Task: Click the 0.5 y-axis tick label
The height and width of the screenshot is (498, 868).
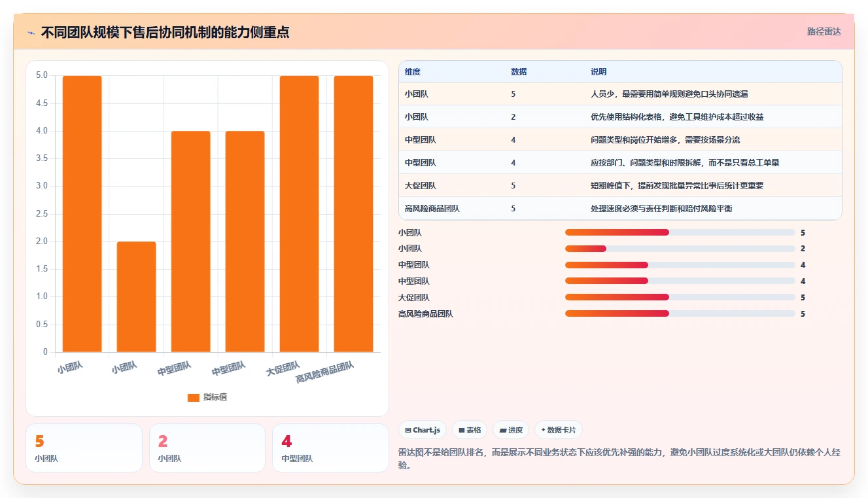Action: point(42,325)
